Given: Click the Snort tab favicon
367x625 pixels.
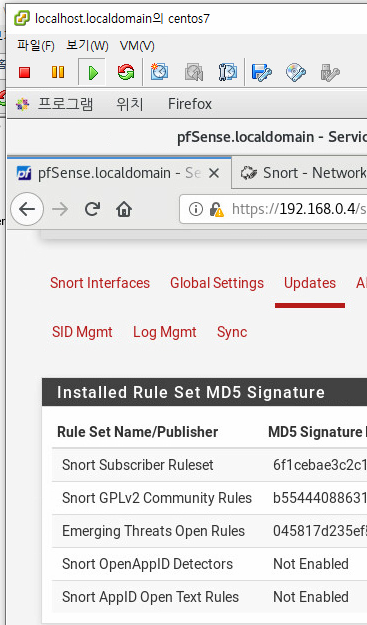Looking at the screenshot, I should point(249,173).
